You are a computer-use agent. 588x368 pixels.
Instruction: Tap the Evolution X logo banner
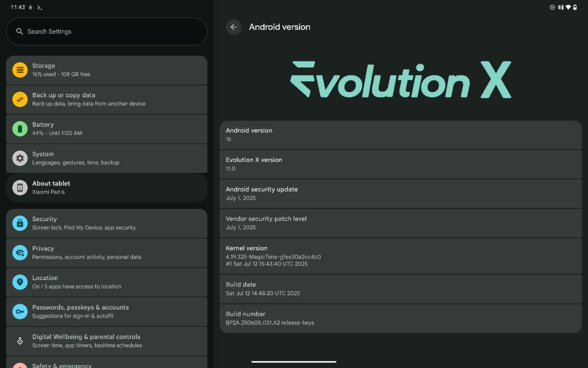401,79
